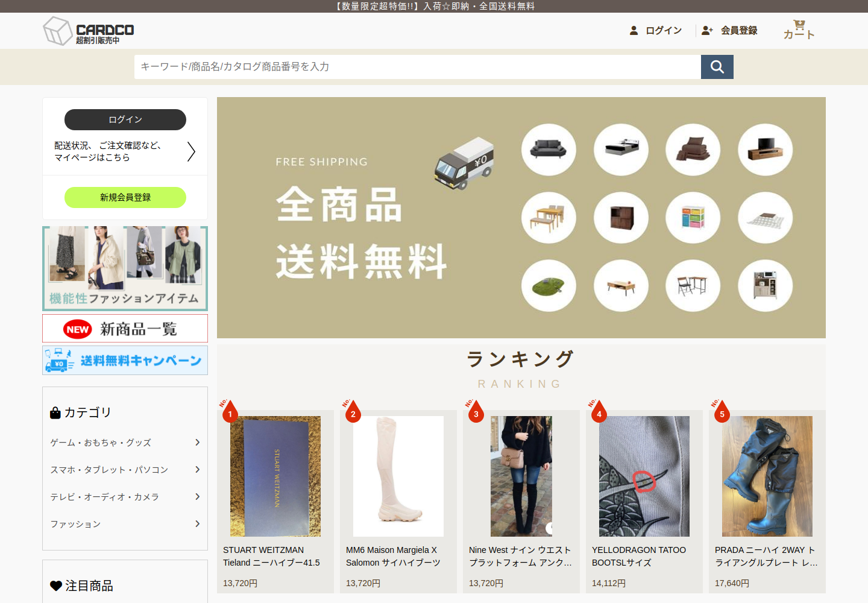This screenshot has height=603, width=868.
Task: Focus the keyword search input field
Action: pyautogui.click(x=417, y=67)
